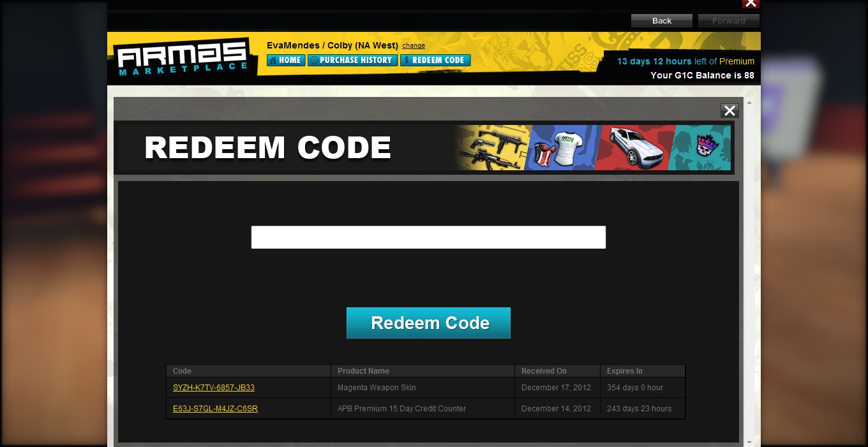Go to the HOME page
The width and height of the screenshot is (868, 447).
(x=286, y=60)
